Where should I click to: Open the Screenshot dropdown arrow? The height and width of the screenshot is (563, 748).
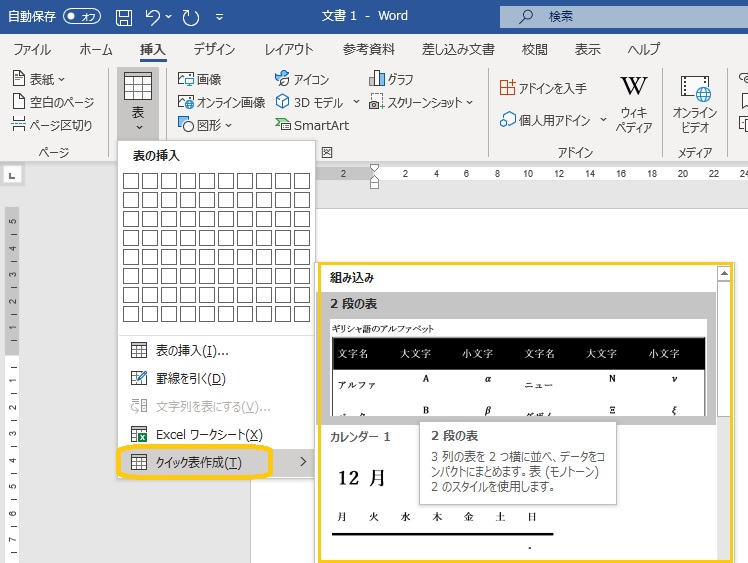click(x=470, y=102)
